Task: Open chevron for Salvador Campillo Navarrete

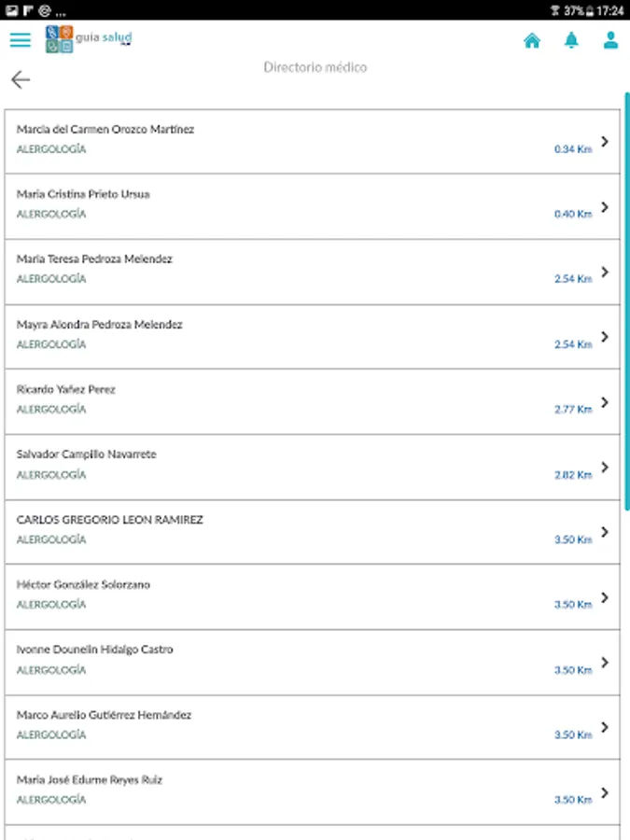Action: pyautogui.click(x=606, y=467)
